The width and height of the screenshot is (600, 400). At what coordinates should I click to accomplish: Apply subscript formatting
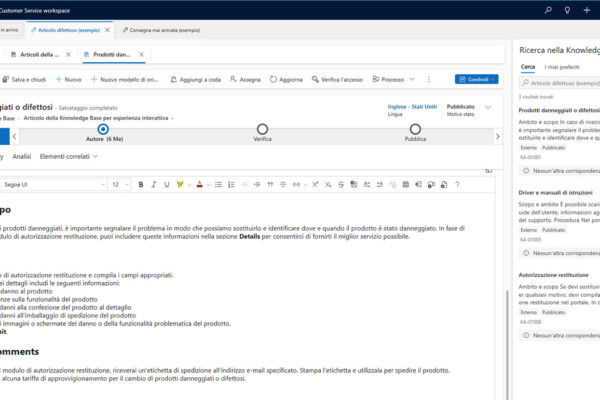(x=328, y=184)
